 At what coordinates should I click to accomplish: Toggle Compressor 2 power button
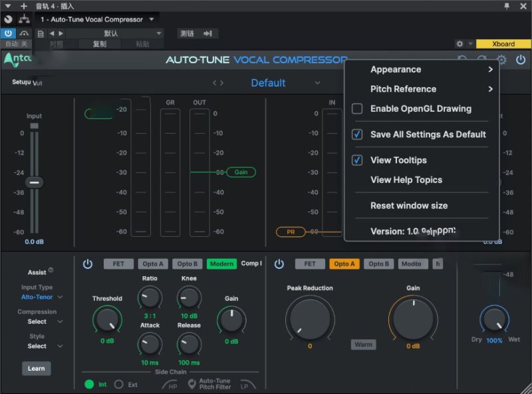(x=279, y=264)
